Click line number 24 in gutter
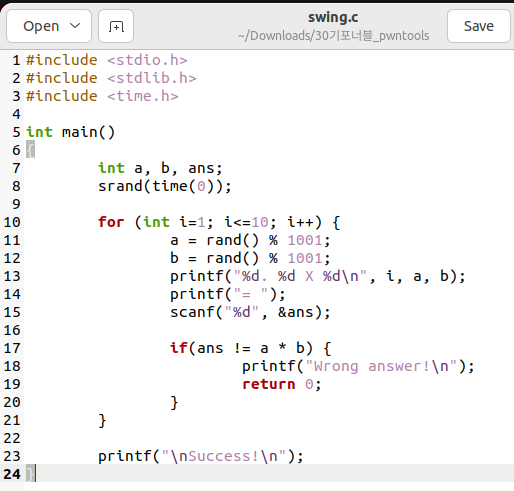Image resolution: width=514 pixels, height=491 pixels. click(x=12, y=474)
